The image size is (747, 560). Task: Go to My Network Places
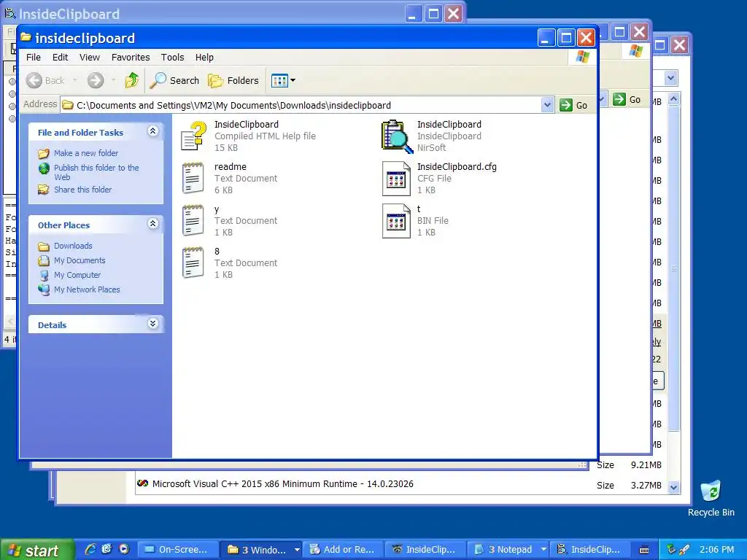coord(87,289)
